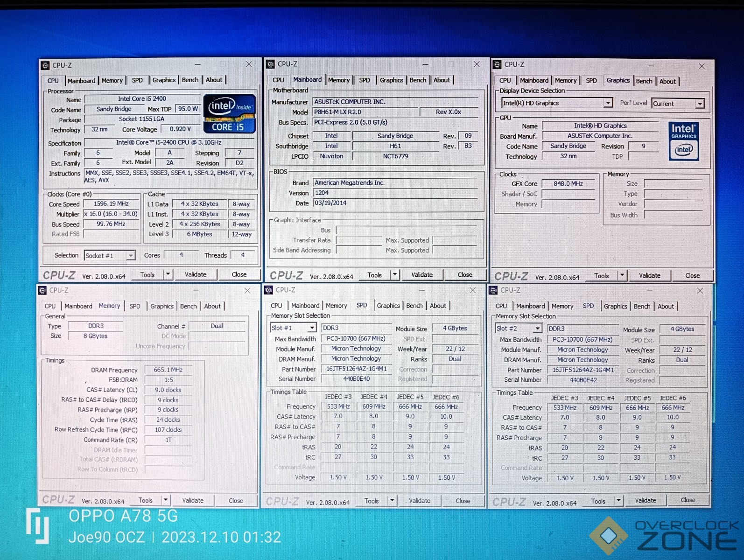744x560 pixels.
Task: Select the CPU tab in the Intel HD Graphics window
Action: pos(505,81)
